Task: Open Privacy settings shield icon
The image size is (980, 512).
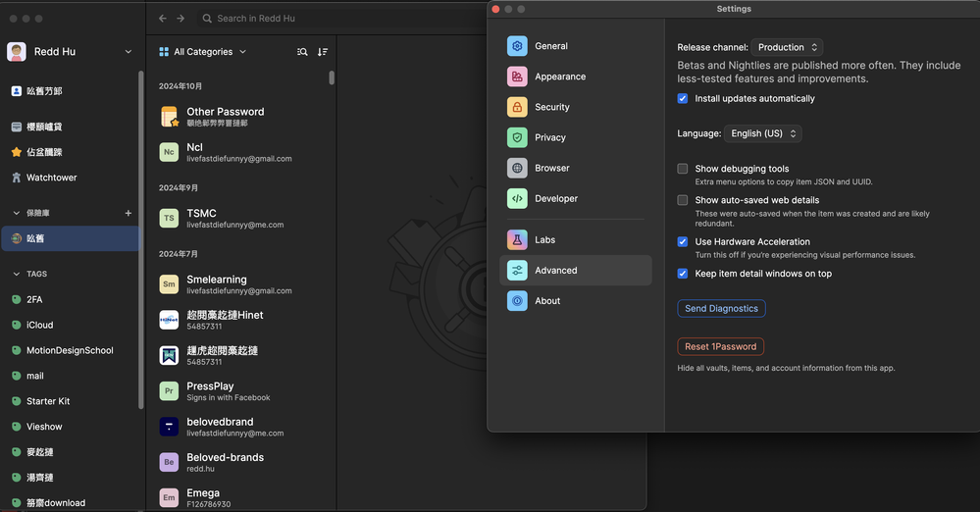Action: coord(517,137)
